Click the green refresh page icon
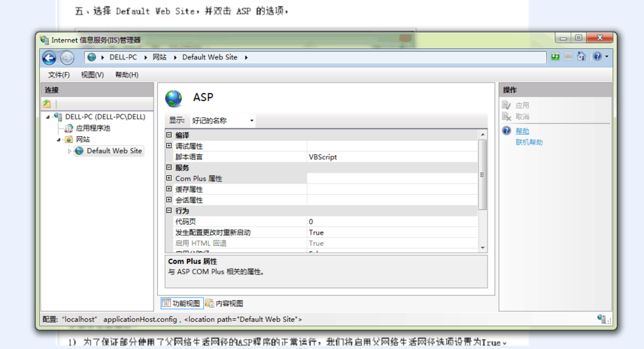644x349 pixels. pyautogui.click(x=555, y=57)
